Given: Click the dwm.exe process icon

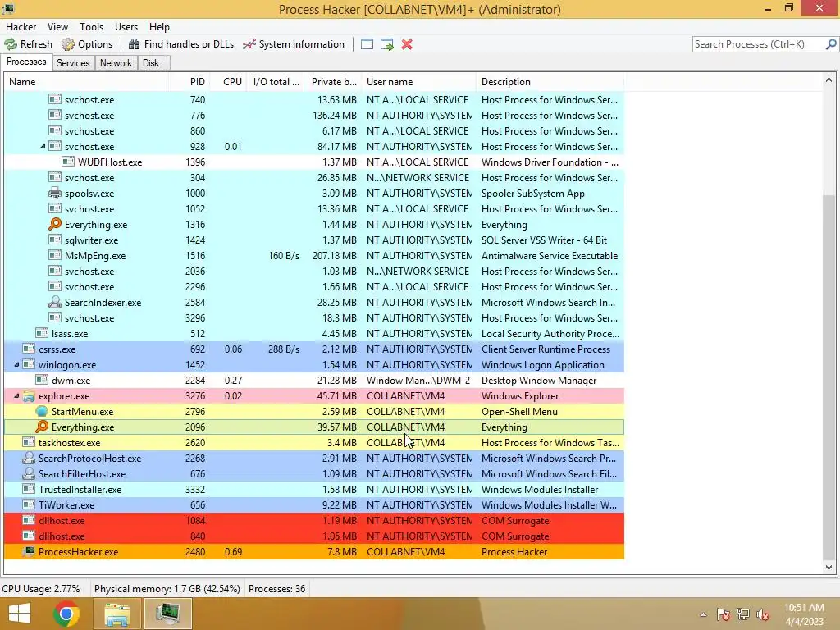Looking at the screenshot, I should (42, 381).
